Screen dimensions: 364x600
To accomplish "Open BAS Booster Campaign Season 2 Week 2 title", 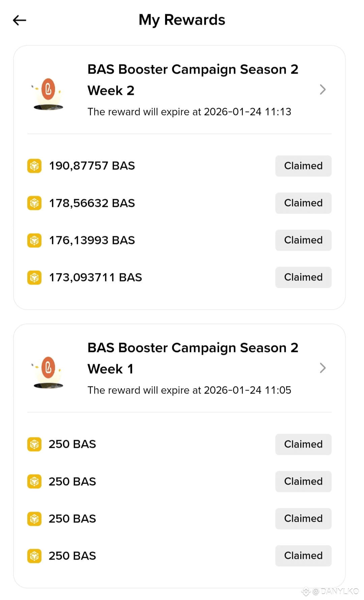I will [x=193, y=80].
